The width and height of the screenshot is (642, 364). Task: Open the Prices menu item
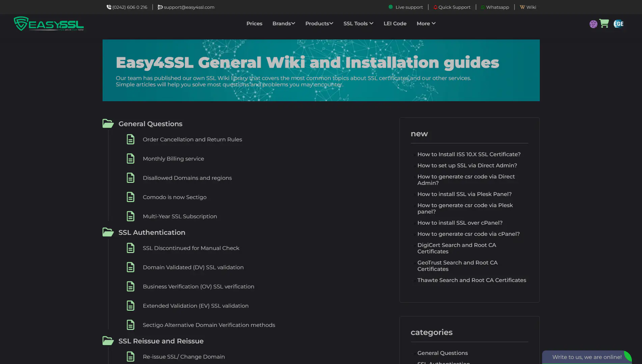click(x=254, y=23)
